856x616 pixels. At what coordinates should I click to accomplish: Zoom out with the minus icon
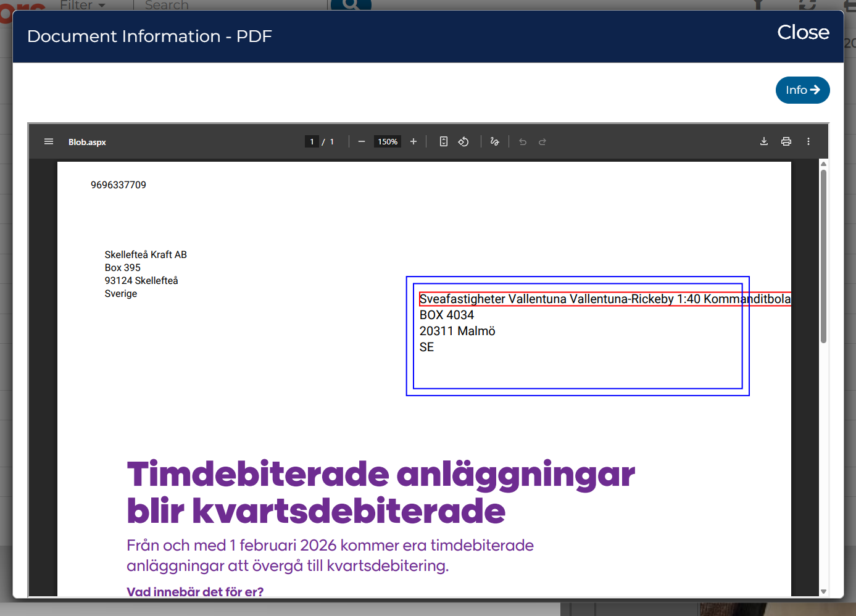(x=362, y=141)
